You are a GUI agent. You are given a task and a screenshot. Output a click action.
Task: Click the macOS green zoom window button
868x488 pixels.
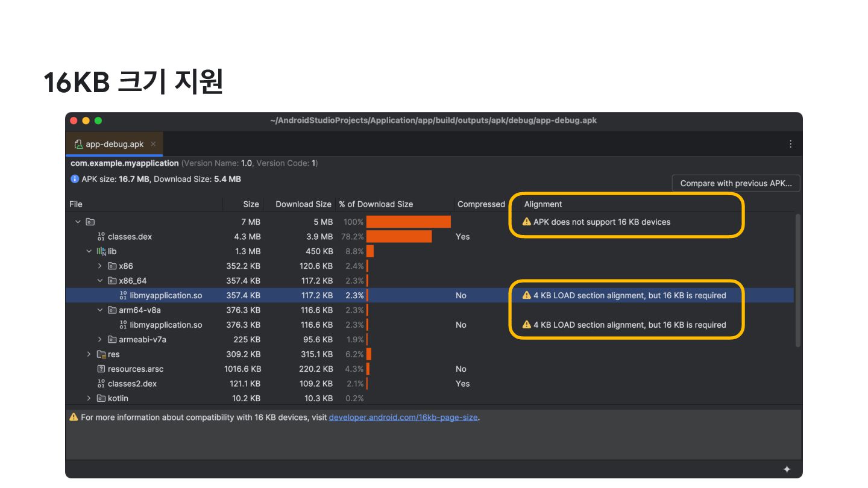point(98,120)
